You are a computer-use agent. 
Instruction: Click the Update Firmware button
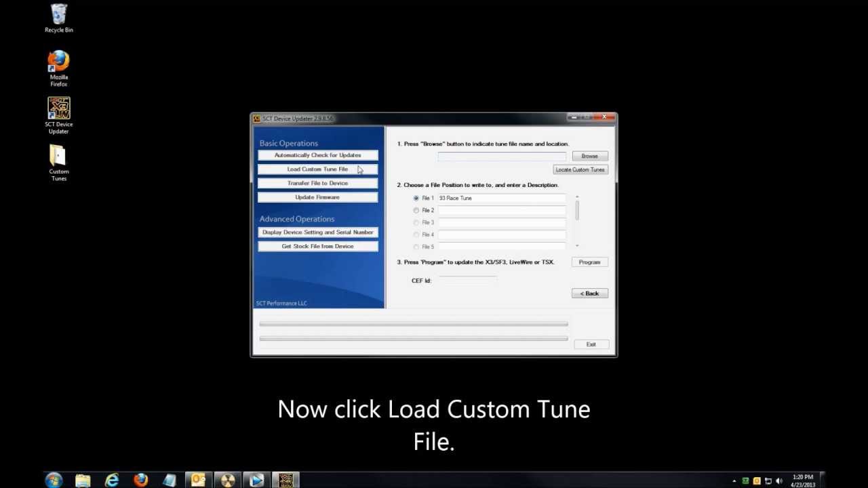317,197
